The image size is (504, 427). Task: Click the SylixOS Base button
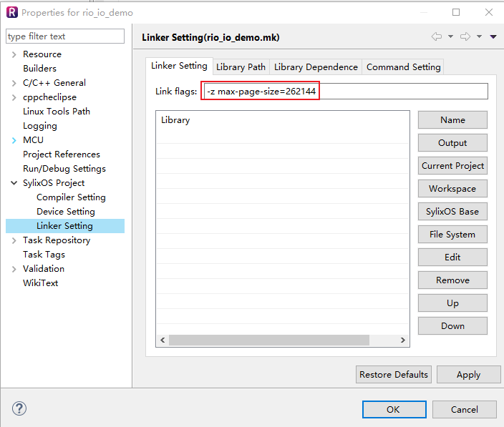tap(452, 211)
